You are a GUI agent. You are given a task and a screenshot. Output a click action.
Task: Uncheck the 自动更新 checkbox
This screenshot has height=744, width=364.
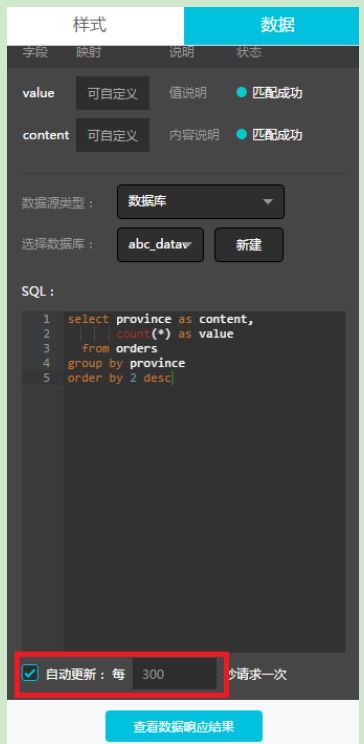(30, 673)
